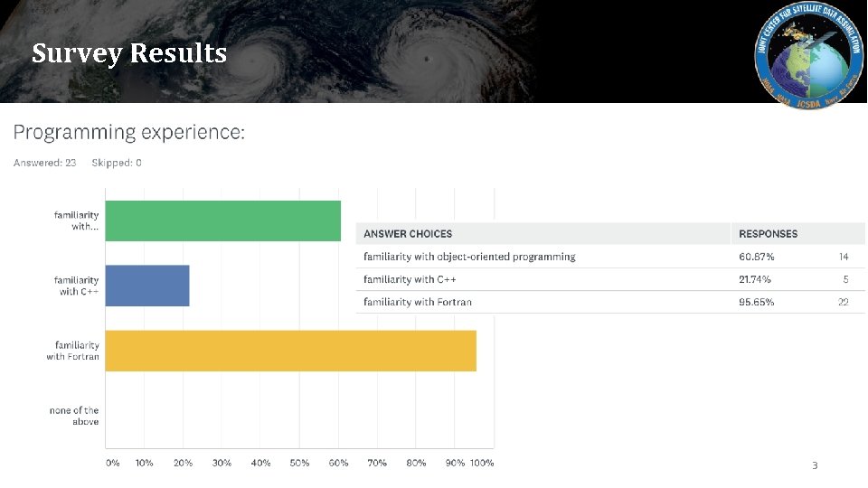Click the 'Programming experience:' heading
The image size is (868, 488).
point(128,133)
